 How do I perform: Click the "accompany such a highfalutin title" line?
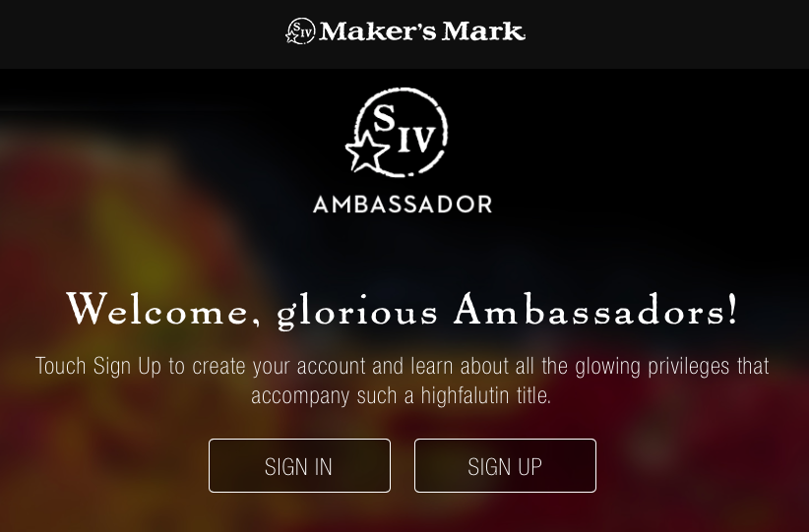click(402, 396)
